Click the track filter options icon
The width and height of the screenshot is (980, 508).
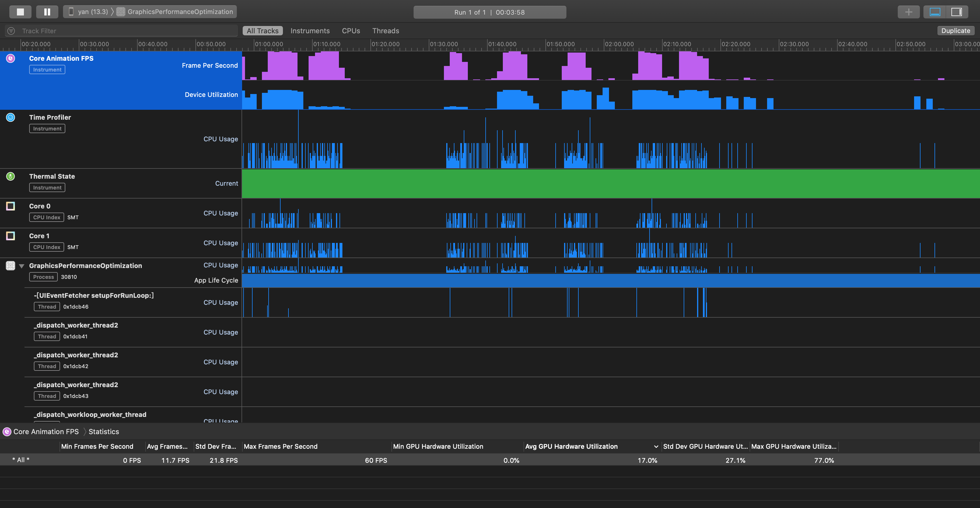[11, 31]
